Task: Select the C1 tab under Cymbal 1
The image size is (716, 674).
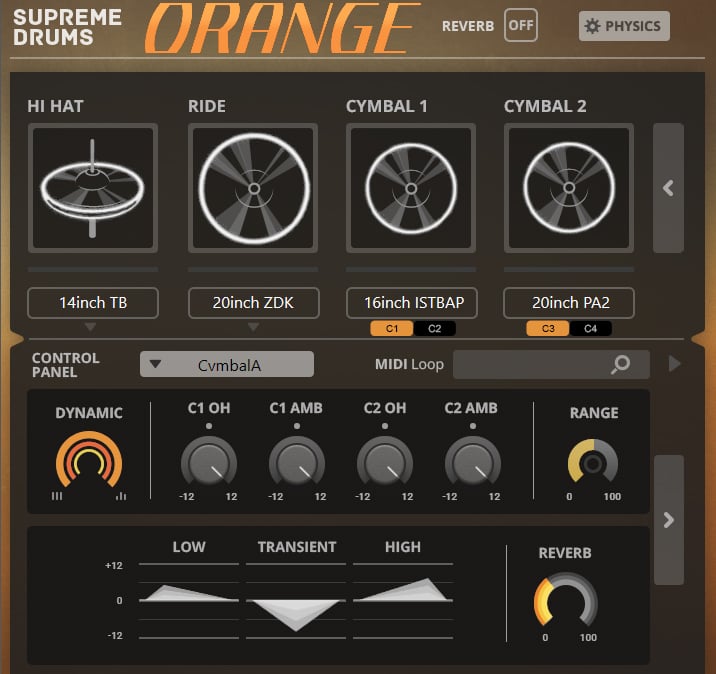Action: pos(392,328)
